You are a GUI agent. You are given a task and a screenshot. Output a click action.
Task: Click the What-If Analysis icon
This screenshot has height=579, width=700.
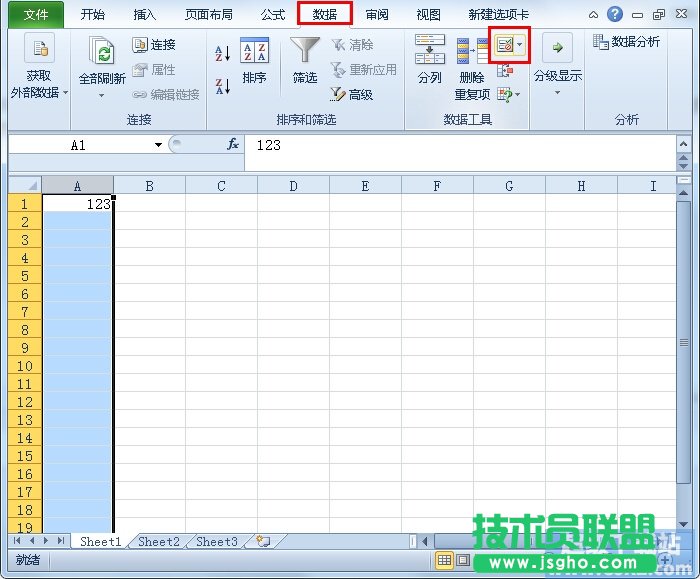[x=505, y=94]
